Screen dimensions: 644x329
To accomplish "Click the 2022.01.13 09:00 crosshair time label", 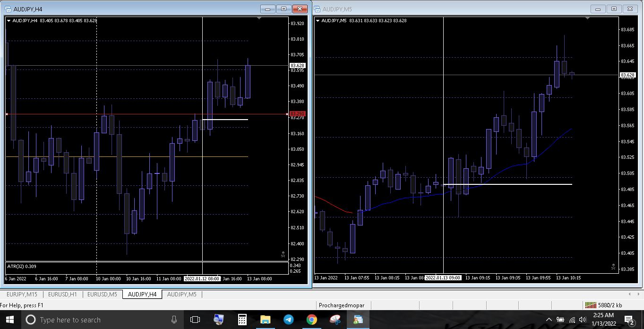I will (443, 277).
